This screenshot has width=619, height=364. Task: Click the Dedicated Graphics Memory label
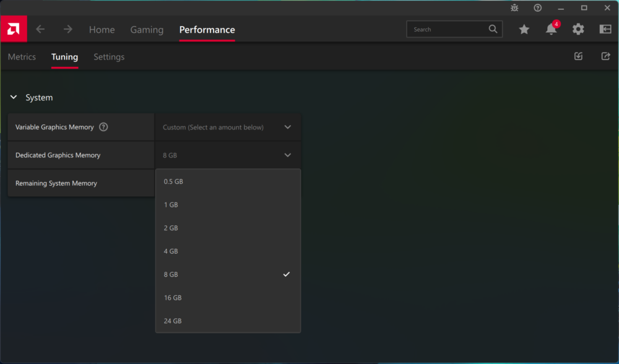58,155
